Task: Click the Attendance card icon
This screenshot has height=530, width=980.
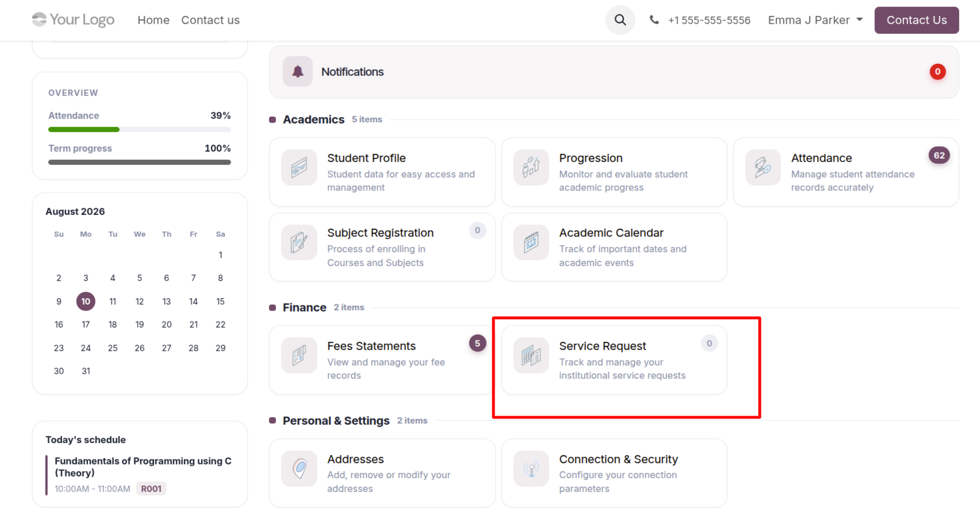Action: pos(763,167)
